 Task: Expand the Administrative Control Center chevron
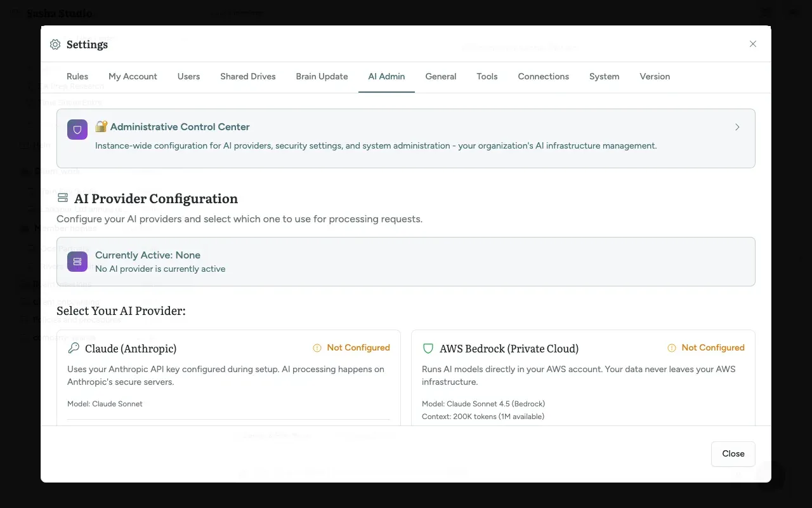pyautogui.click(x=737, y=127)
